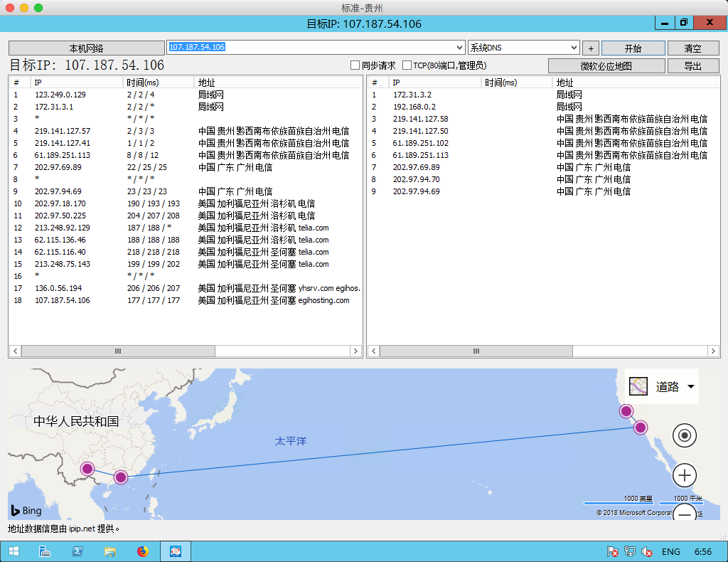Launch PowerShell from the taskbar

coord(77,551)
